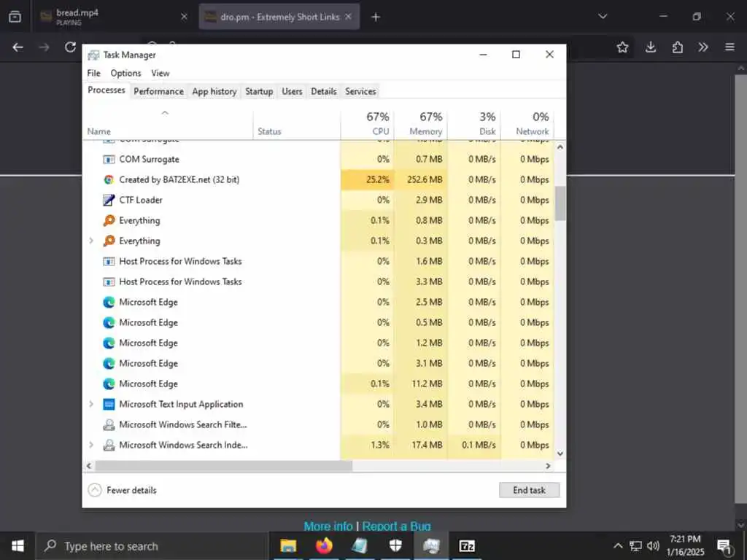Switch to the Performance tab
Image resolution: width=747 pixels, height=560 pixels.
pyautogui.click(x=158, y=91)
